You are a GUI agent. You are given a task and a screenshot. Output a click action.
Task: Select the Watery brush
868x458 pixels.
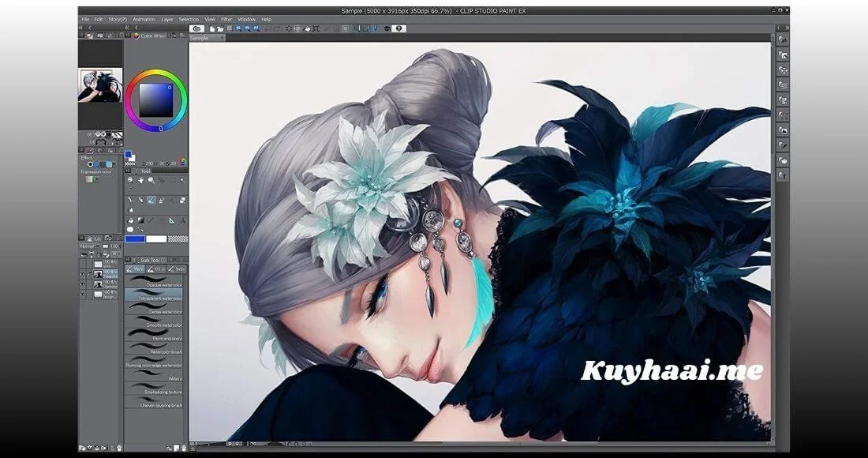coord(153,375)
